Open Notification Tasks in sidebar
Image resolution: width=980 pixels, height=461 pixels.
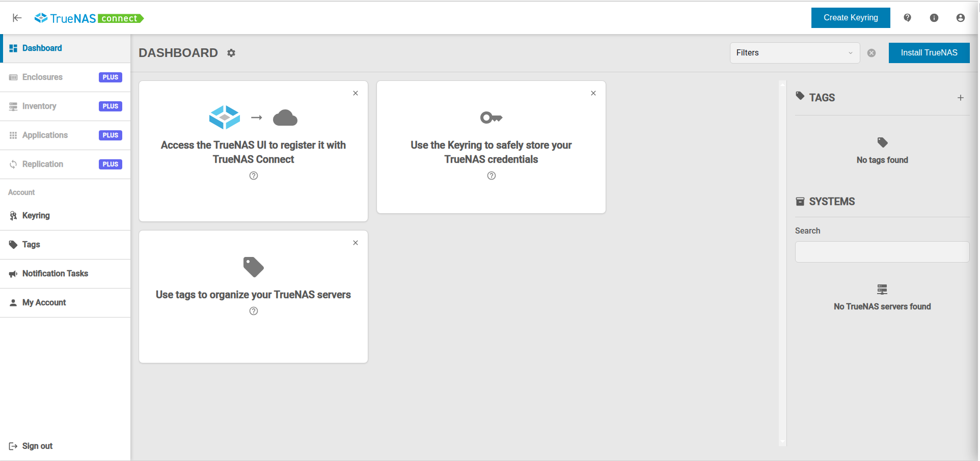click(65, 274)
